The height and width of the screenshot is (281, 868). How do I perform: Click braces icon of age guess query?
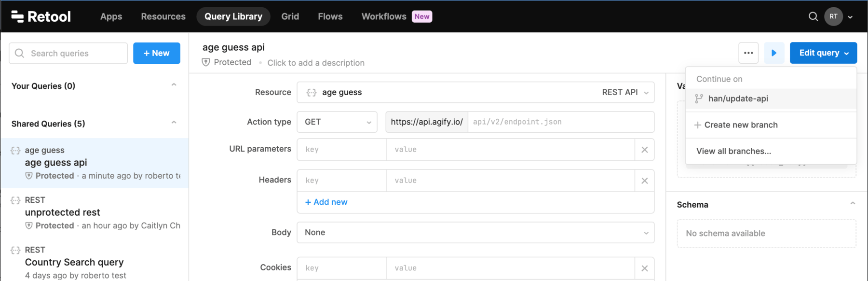click(x=15, y=151)
